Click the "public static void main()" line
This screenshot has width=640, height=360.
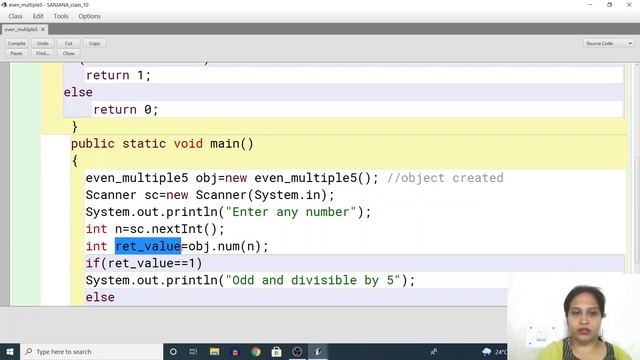coord(162,144)
